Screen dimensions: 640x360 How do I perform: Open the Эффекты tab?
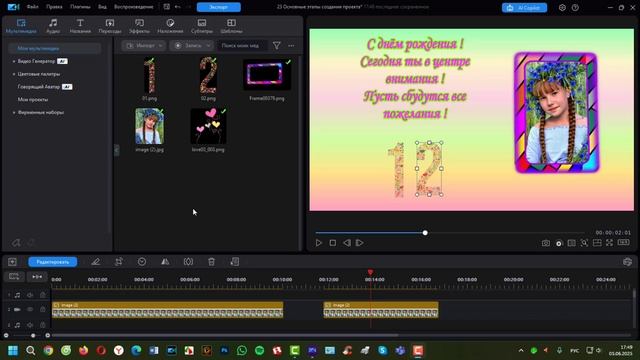tap(139, 26)
